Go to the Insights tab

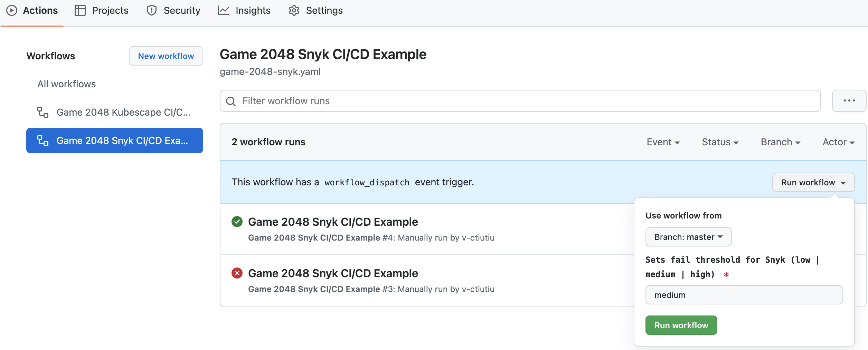tap(244, 11)
